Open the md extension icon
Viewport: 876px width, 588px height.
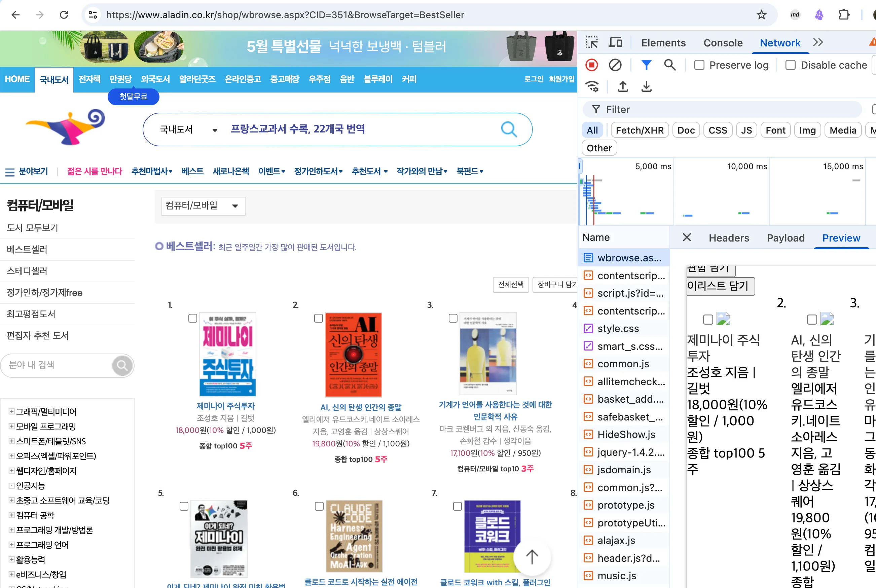coord(795,15)
